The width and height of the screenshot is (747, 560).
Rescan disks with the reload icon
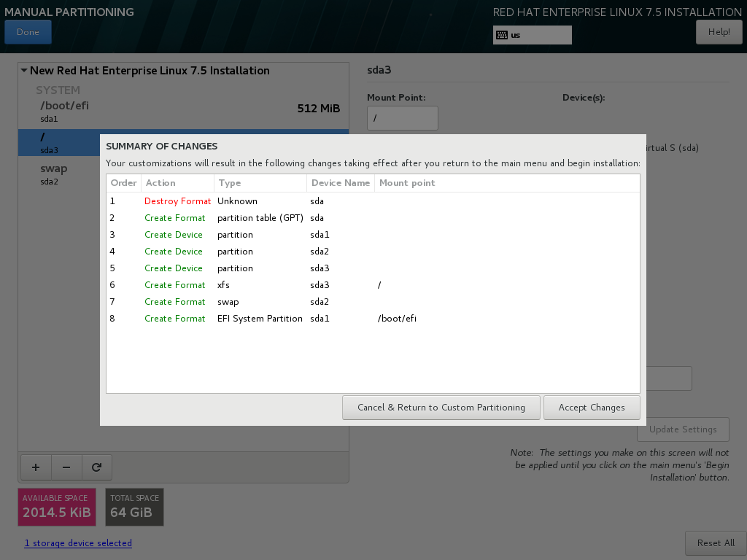point(97,467)
